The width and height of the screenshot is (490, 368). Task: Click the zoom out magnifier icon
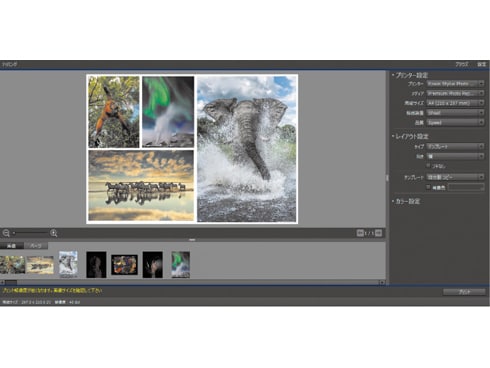tap(6, 233)
